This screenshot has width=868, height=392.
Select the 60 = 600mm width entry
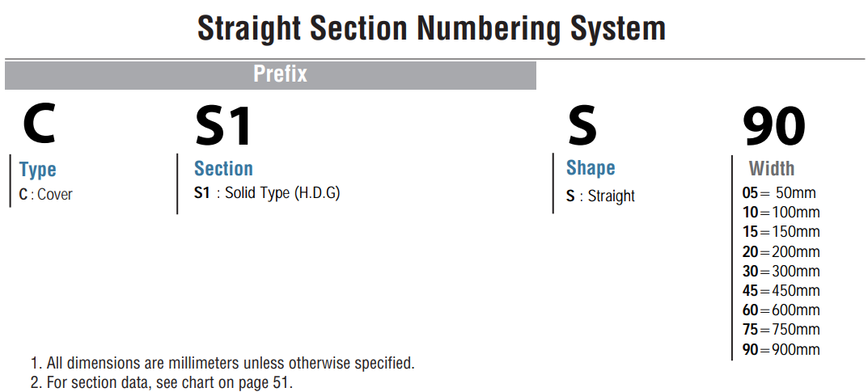[x=781, y=310]
